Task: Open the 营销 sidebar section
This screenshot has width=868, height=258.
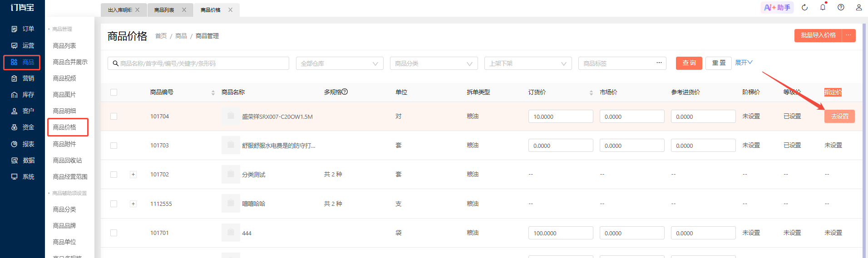Action: pyautogui.click(x=22, y=78)
